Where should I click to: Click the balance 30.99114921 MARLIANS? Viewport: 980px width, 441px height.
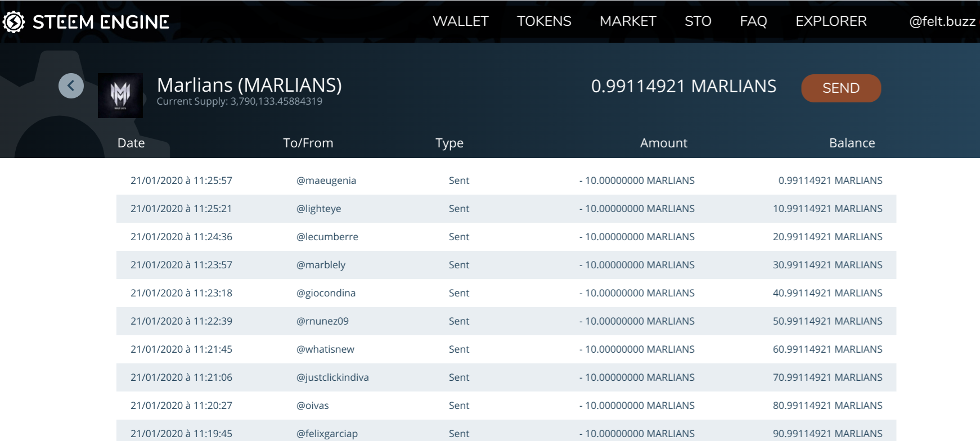tap(828, 265)
